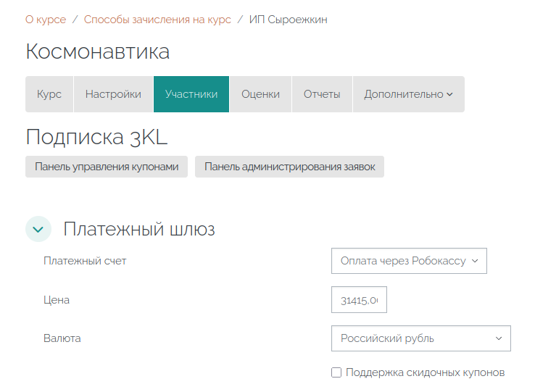
Task: Switch to the Курс tab
Action: (x=49, y=94)
